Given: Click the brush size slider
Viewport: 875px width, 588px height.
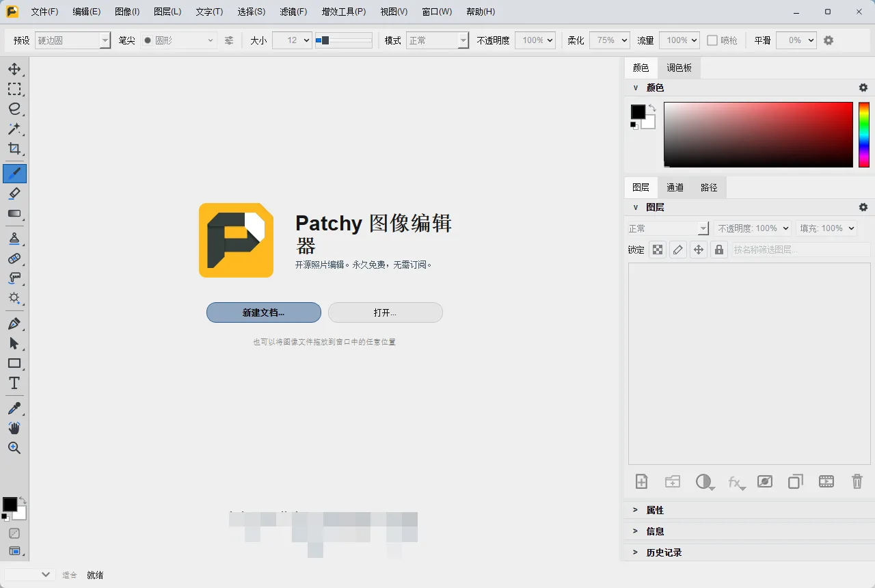Looking at the screenshot, I should (x=344, y=40).
